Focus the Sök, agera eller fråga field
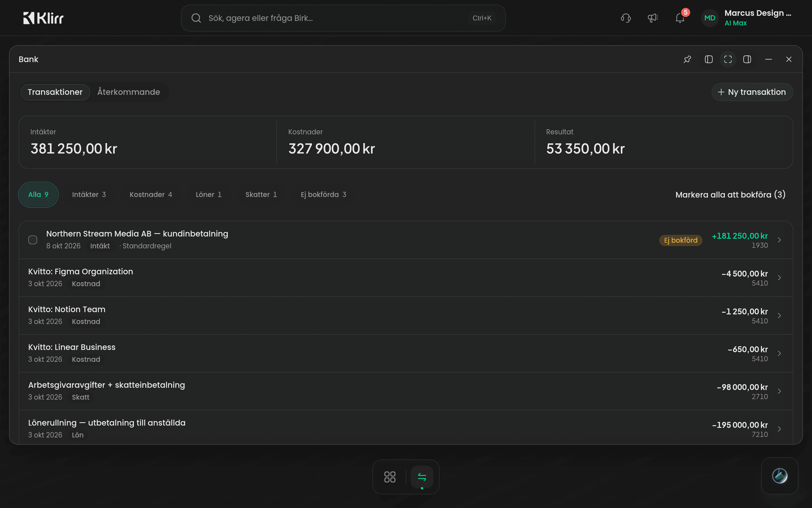 click(x=343, y=18)
